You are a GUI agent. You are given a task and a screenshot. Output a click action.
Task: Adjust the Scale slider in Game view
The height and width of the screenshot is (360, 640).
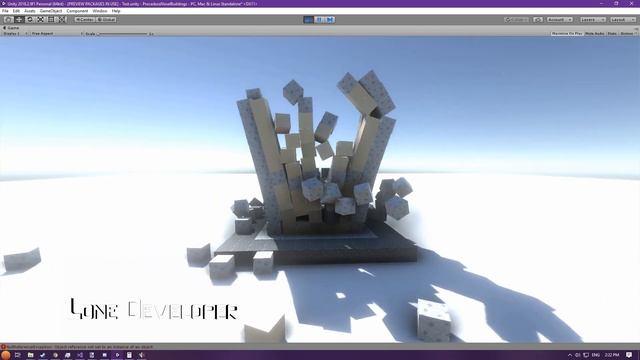point(122,34)
